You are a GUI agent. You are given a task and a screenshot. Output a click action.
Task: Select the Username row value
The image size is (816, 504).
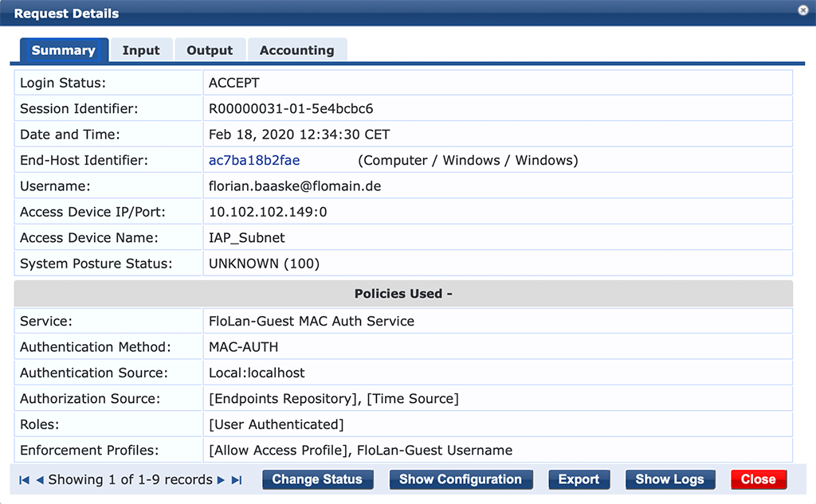coord(293,186)
